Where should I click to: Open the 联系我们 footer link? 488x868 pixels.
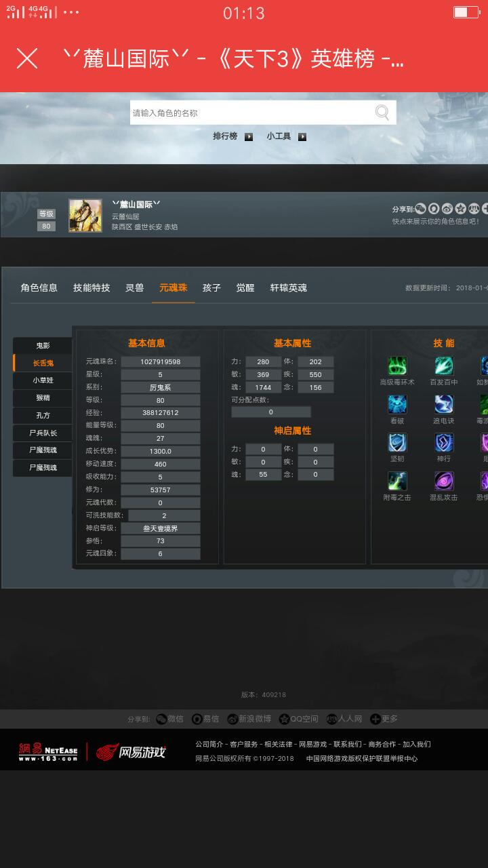click(348, 744)
